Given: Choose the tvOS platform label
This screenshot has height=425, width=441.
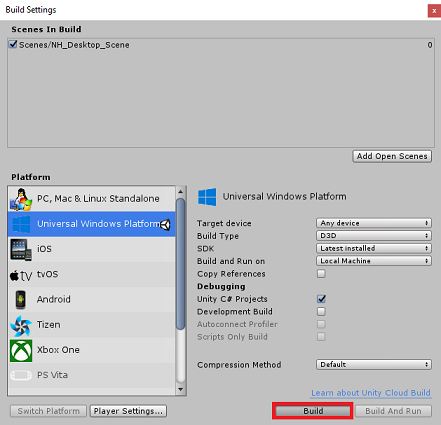Looking at the screenshot, I should click(x=47, y=274).
